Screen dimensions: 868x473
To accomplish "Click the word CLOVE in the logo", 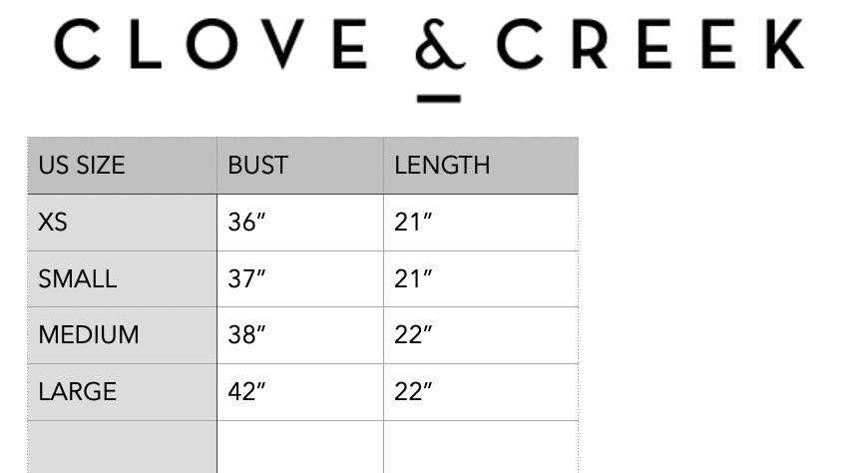I will (x=212, y=45).
